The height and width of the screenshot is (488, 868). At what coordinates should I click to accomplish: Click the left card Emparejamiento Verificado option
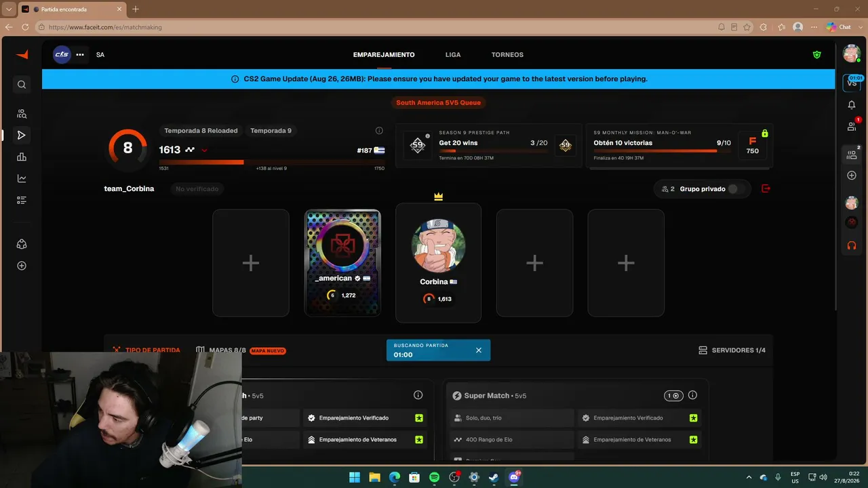click(365, 418)
